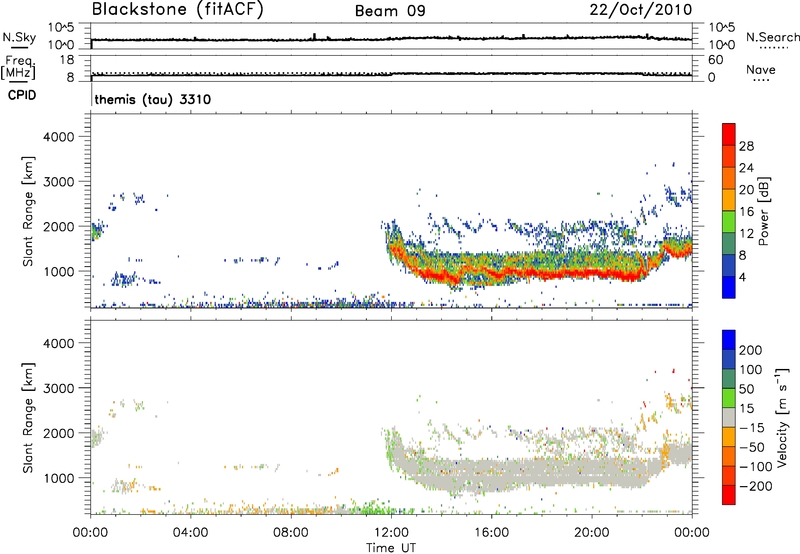Click the "0" Nave axis tick
This screenshot has height=554, width=800.
coord(711,78)
